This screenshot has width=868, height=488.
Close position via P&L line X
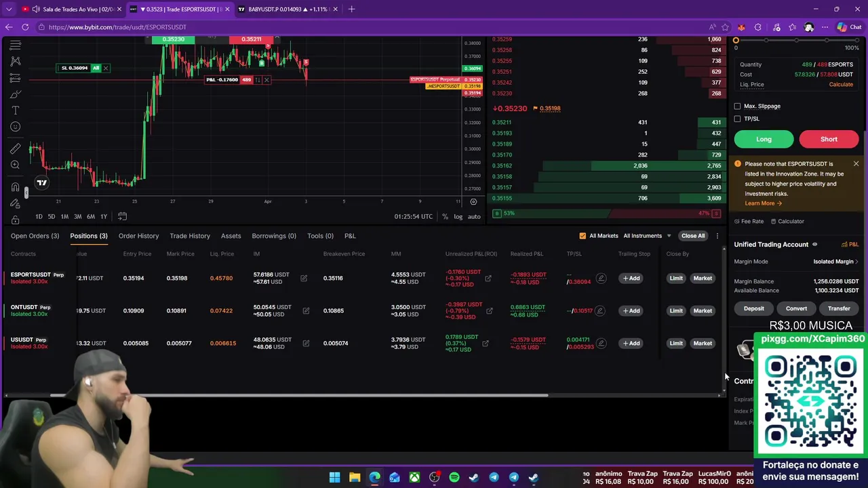point(267,80)
